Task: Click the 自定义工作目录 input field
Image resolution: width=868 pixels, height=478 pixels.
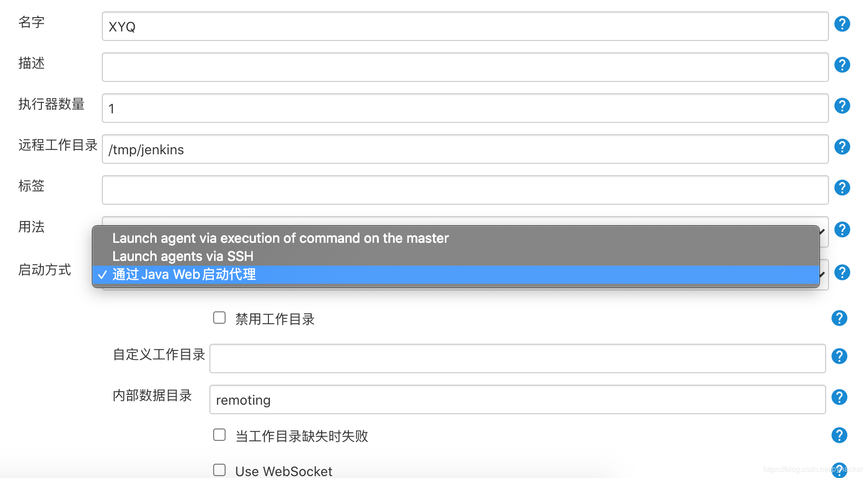Action: (517, 358)
